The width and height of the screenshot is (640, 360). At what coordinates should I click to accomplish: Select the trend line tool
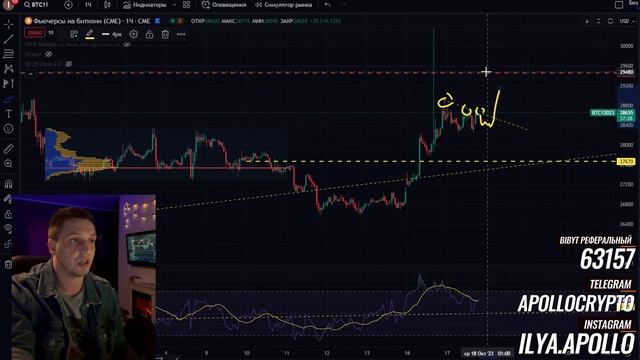pyautogui.click(x=9, y=39)
